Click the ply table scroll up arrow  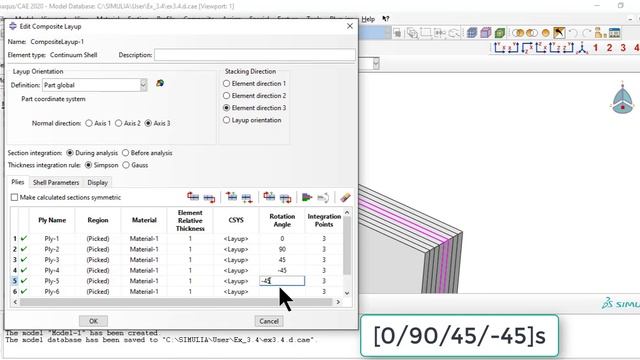(x=347, y=212)
